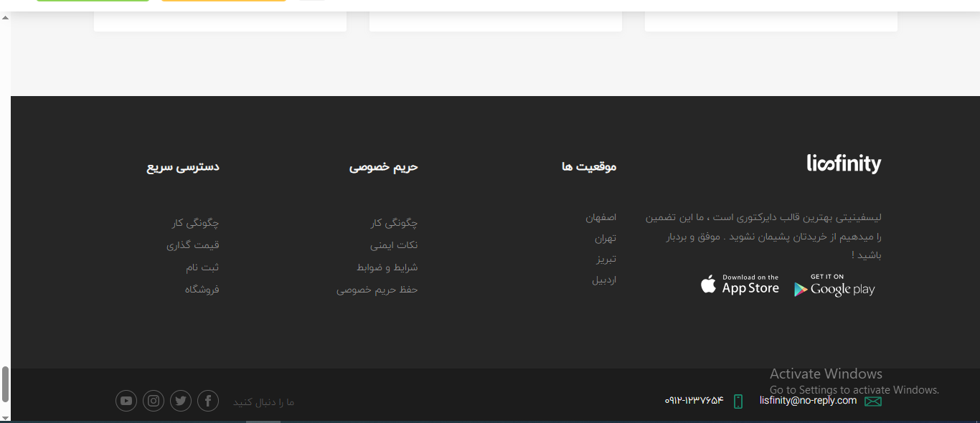The width and height of the screenshot is (980, 423).
Task: Open the شرایط و ضوابط link
Action: pos(387,267)
